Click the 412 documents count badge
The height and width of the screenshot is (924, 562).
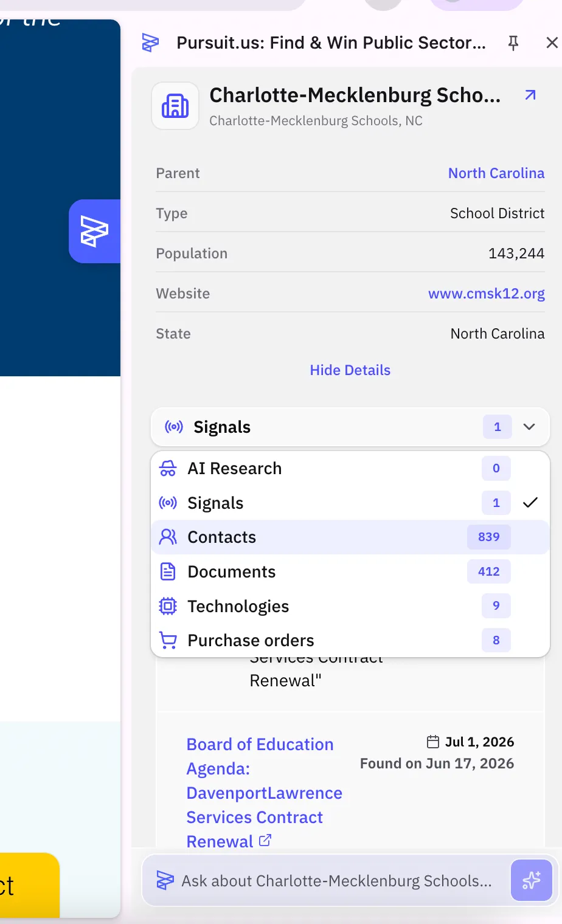click(x=489, y=571)
